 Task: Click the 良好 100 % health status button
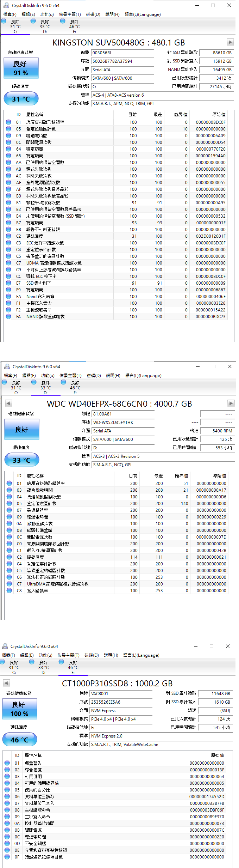tap(19, 709)
